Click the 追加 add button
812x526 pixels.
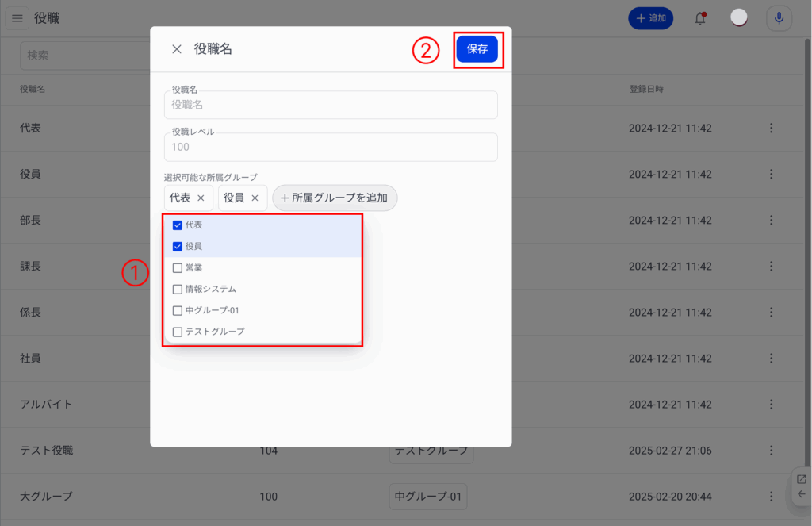(x=650, y=18)
